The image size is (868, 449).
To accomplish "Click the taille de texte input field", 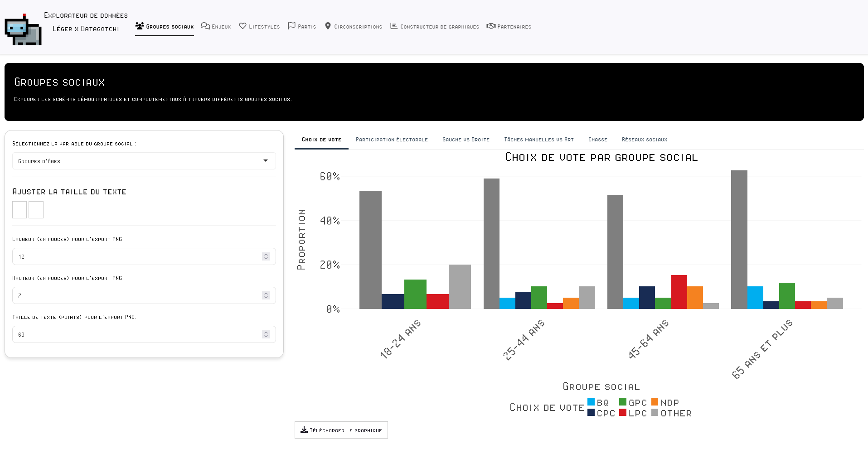I will pyautogui.click(x=136, y=334).
